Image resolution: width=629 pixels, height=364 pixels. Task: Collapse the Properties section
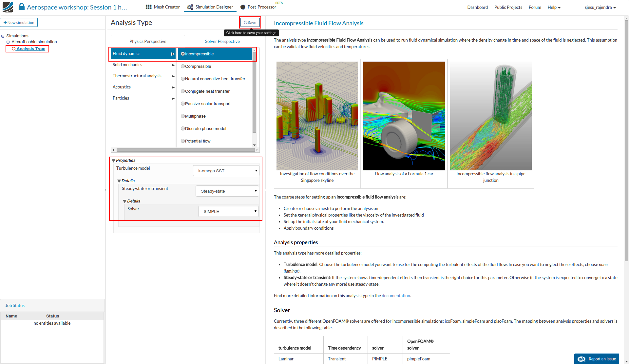pos(114,161)
